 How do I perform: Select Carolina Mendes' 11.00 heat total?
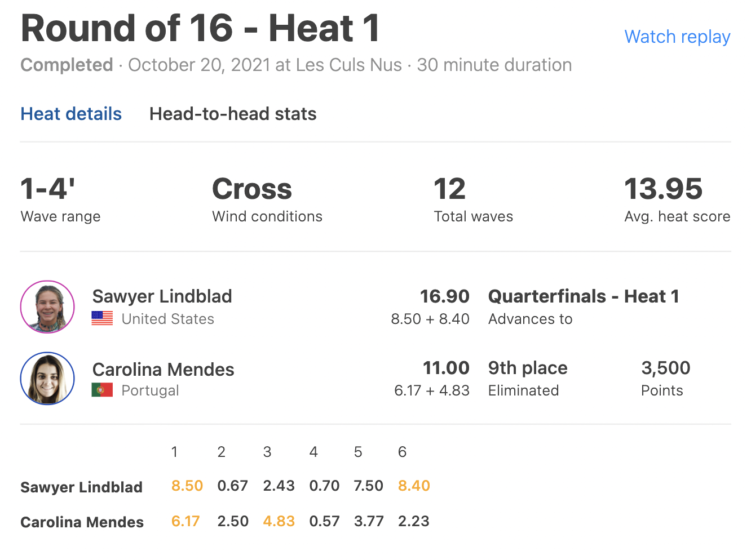pos(446,368)
